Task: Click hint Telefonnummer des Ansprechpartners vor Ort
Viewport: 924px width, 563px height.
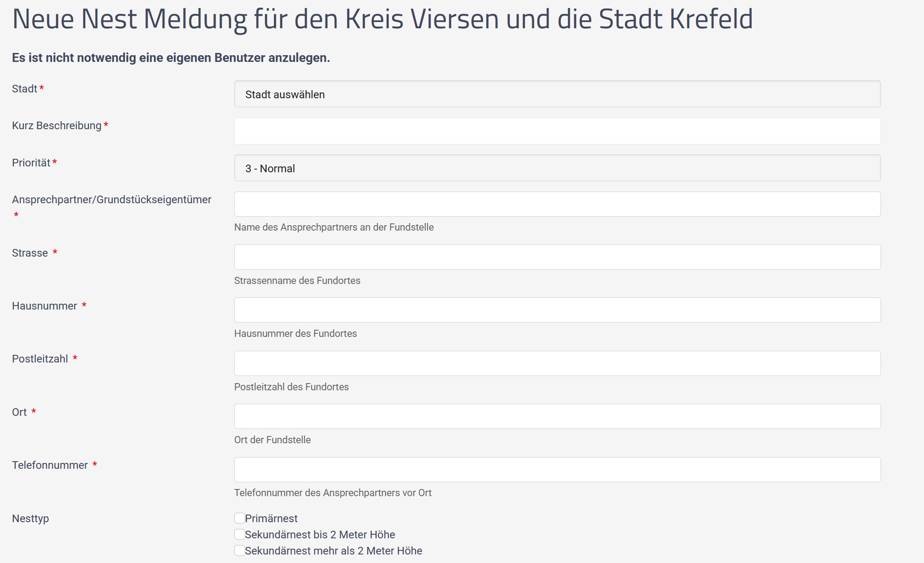Action: (333, 493)
